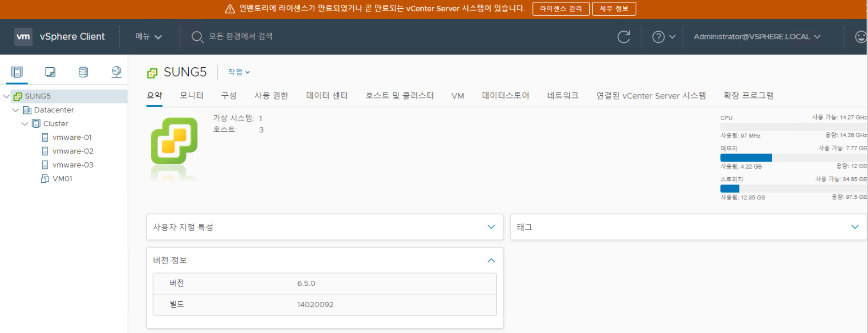Open the help question mark icon
The height and width of the screenshot is (333, 868).
coord(658,37)
